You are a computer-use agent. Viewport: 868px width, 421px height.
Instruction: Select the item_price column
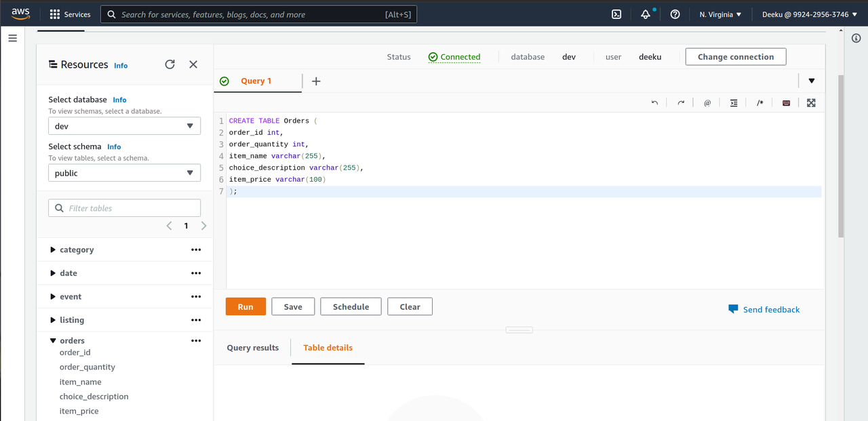coord(79,411)
